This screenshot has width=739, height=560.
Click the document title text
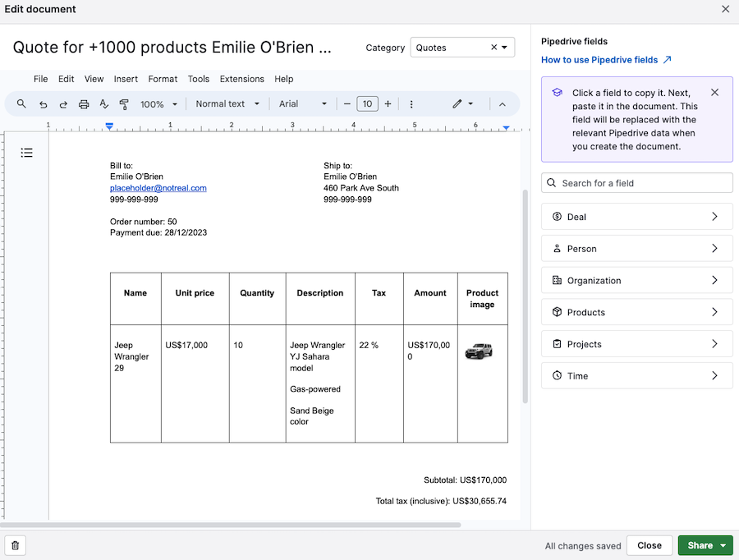pyautogui.click(x=172, y=47)
